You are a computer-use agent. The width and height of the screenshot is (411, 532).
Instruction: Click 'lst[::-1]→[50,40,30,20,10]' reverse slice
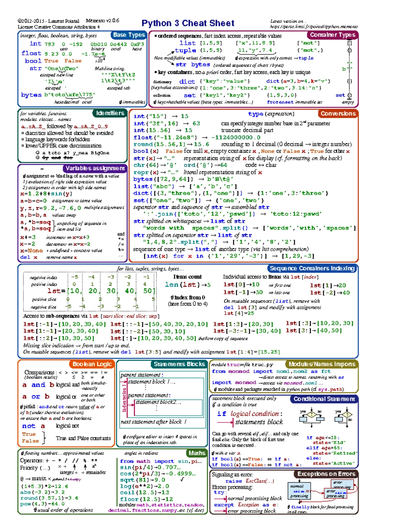pos(159,324)
